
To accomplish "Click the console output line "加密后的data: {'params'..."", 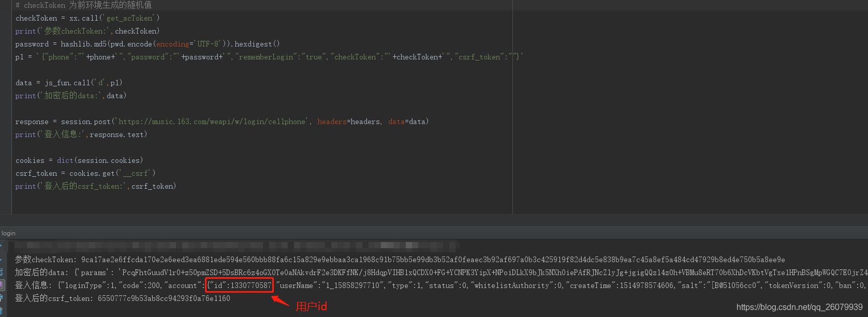I will click(x=441, y=273).
